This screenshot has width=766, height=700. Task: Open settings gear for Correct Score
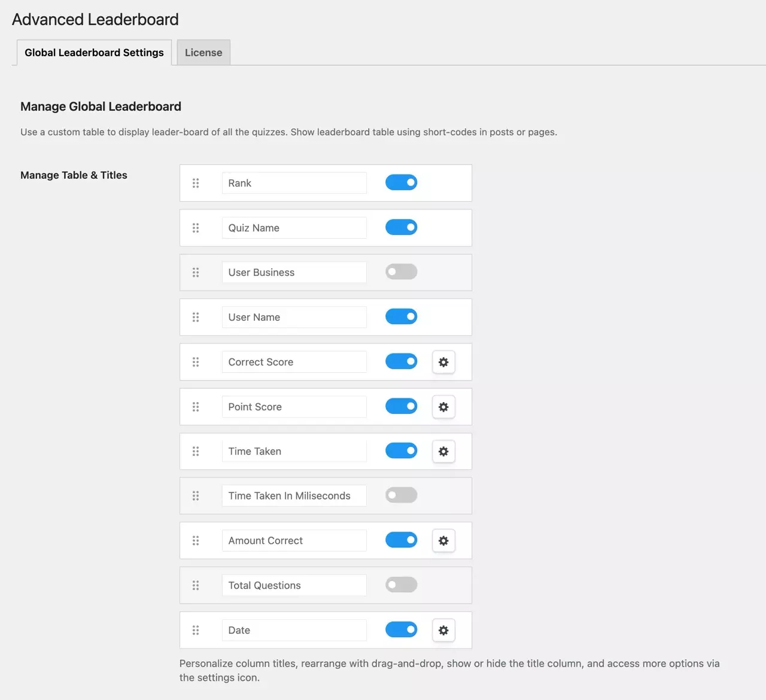(x=443, y=362)
